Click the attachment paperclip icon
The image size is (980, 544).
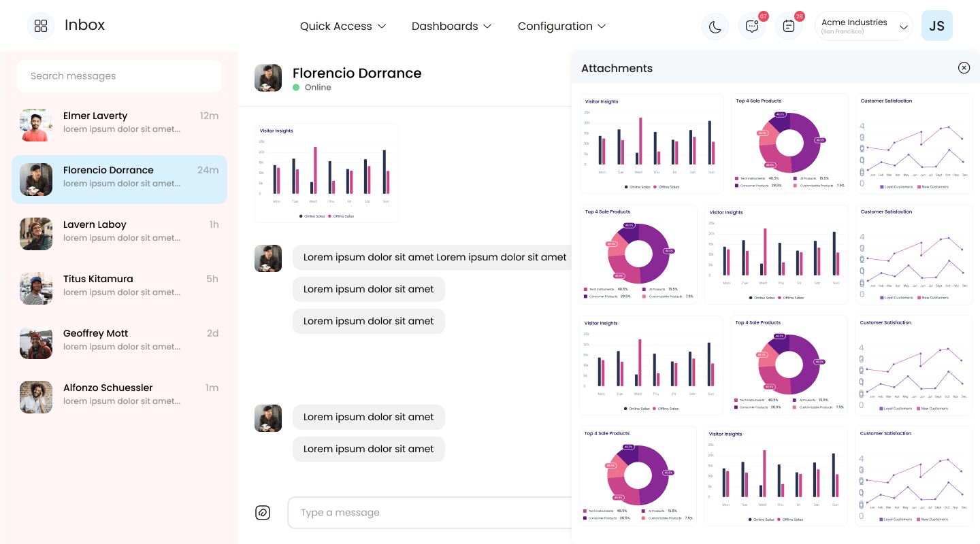point(263,513)
